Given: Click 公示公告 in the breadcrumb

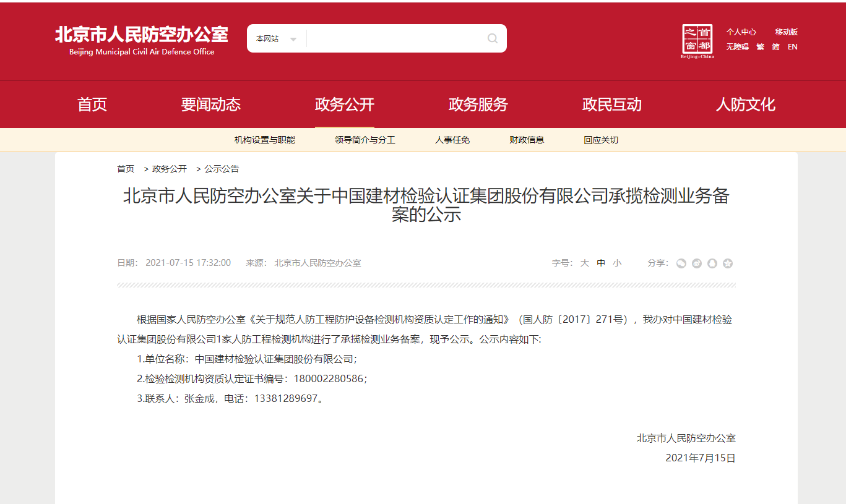Looking at the screenshot, I should click(x=222, y=169).
